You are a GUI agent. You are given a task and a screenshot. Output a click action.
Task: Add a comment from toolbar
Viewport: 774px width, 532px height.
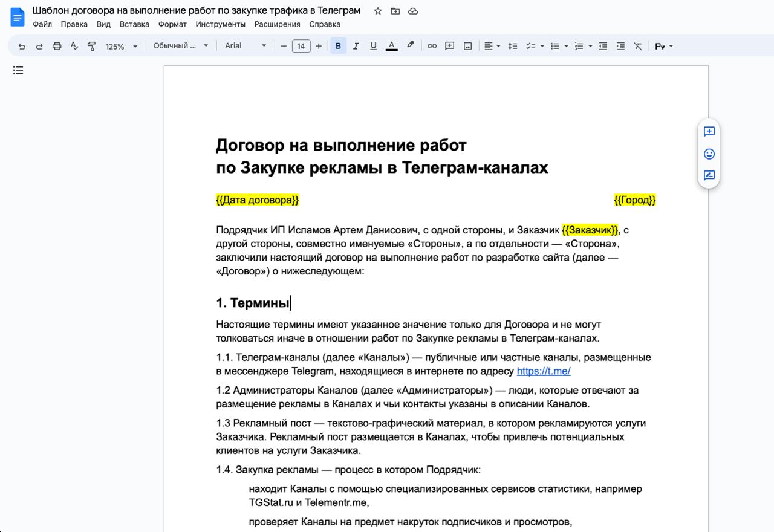[449, 46]
